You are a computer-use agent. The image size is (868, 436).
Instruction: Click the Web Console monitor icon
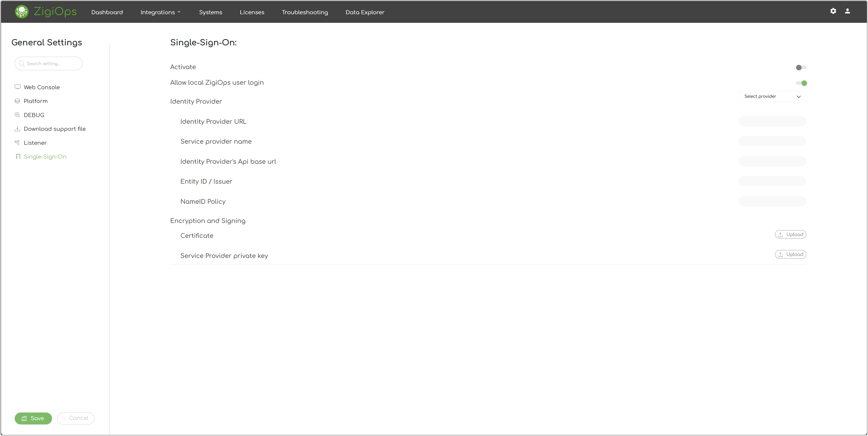[x=17, y=87]
